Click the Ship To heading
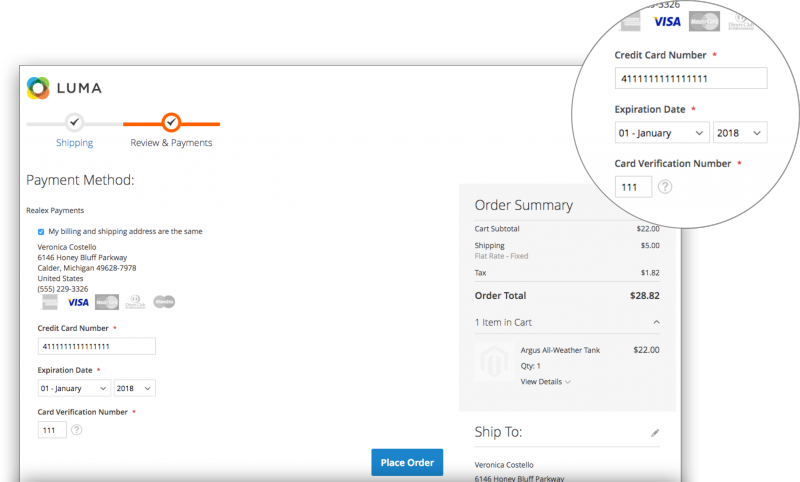 coord(498,432)
